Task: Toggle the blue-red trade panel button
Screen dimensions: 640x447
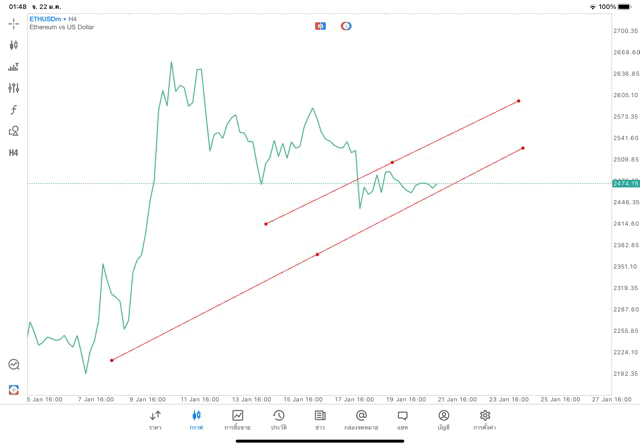Action: tap(320, 25)
